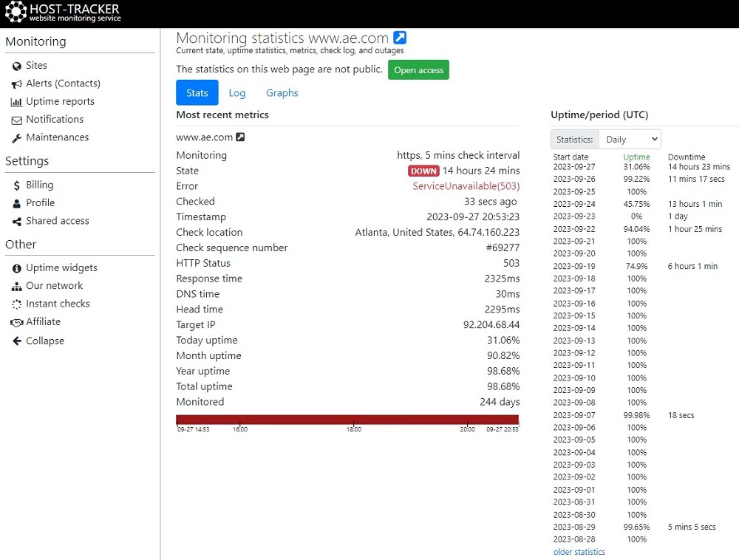Click the 20:00 marker on the timeline

point(468,429)
